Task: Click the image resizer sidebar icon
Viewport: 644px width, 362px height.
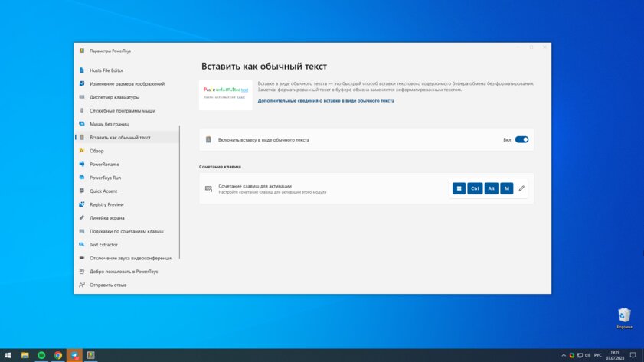Action: click(82, 83)
